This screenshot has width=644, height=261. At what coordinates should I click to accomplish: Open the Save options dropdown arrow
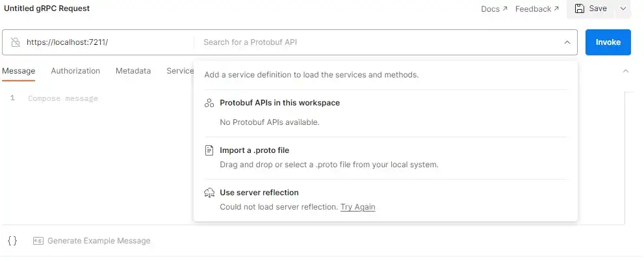pos(623,9)
